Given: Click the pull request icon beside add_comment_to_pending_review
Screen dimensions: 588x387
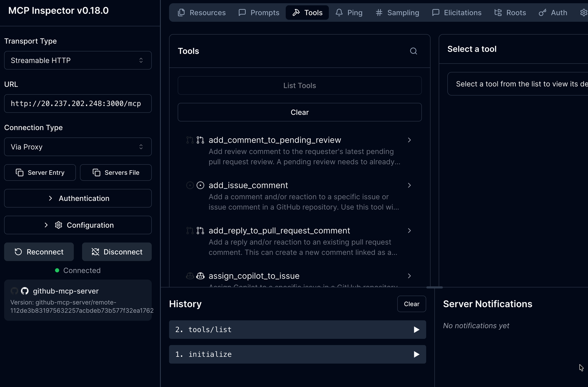Looking at the screenshot, I should click(200, 140).
